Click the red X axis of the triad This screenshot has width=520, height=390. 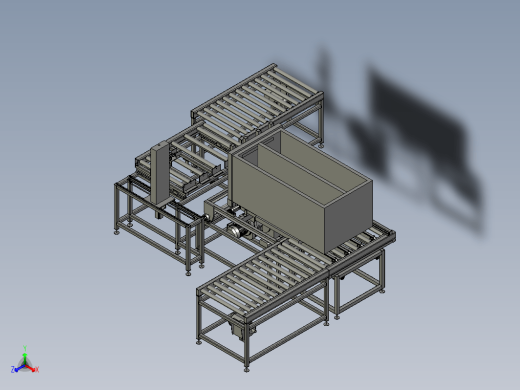pyautogui.click(x=32, y=369)
